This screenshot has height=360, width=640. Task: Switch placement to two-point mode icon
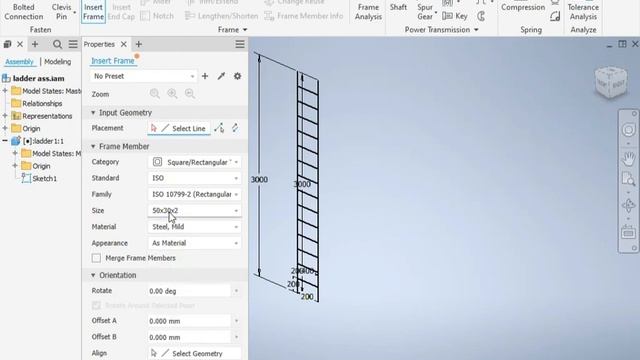pyautogui.click(x=219, y=128)
